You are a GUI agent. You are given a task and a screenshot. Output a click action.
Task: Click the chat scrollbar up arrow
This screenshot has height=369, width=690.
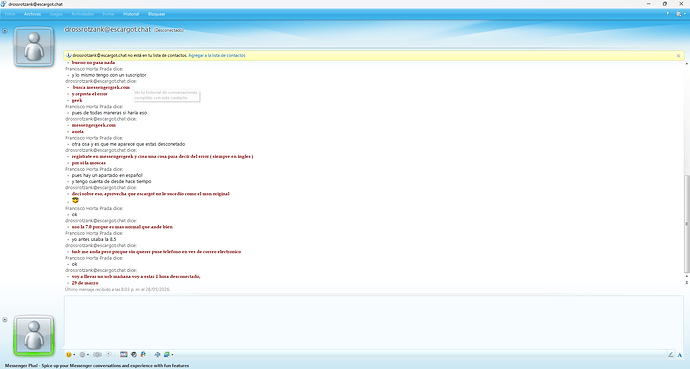pyautogui.click(x=686, y=64)
